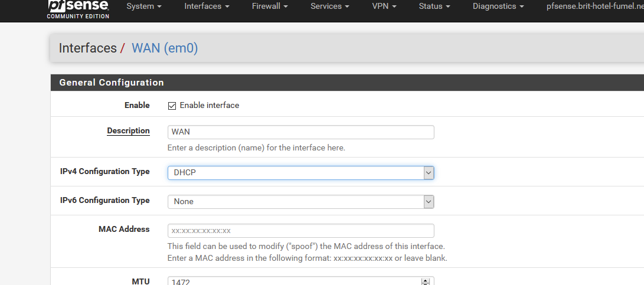Click the MAC Address input field
Screen dimensions: 644x285
300,231
